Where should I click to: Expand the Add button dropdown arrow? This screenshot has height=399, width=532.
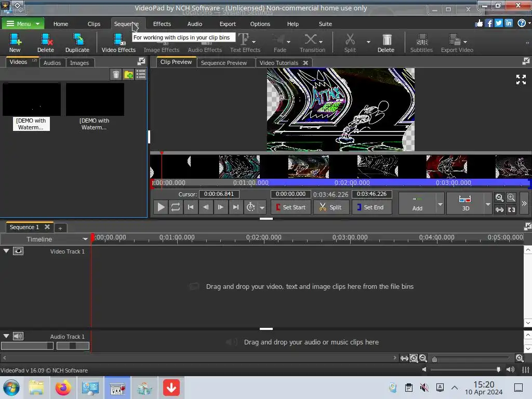point(440,204)
